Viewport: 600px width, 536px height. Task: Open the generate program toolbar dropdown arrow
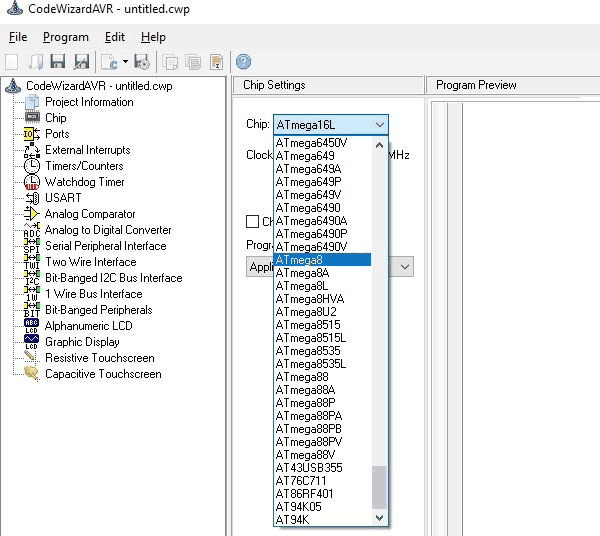click(x=125, y=62)
